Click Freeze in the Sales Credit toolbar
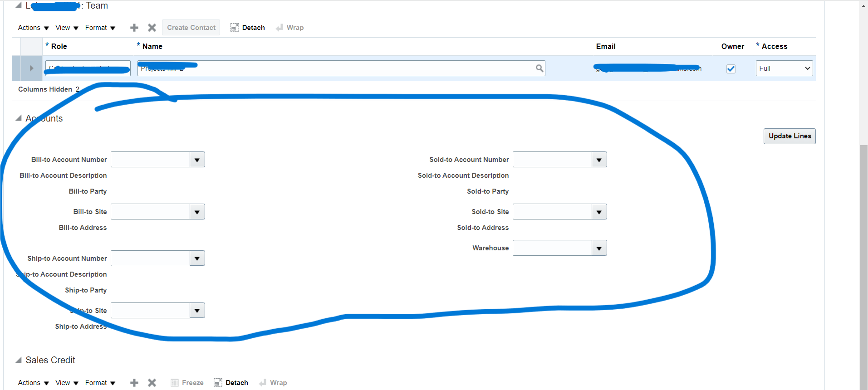 tap(187, 383)
